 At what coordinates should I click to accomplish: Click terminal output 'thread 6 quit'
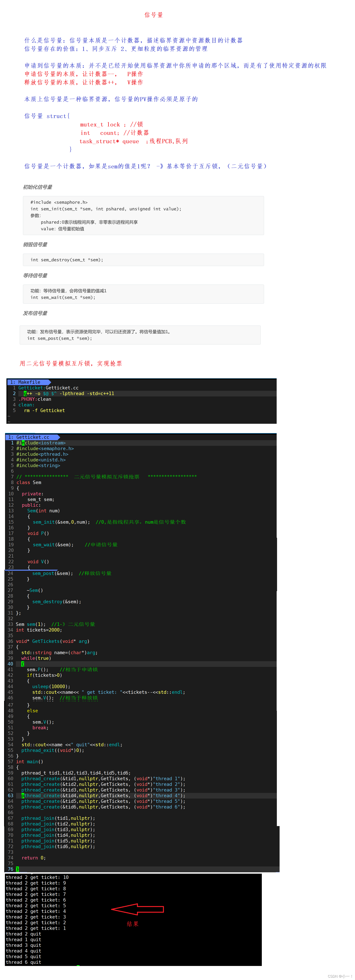point(24,962)
